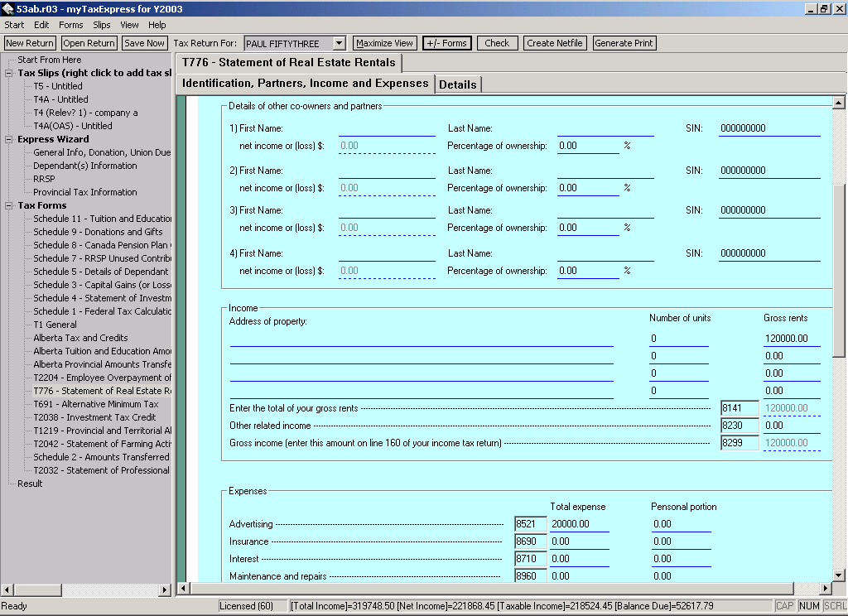The width and height of the screenshot is (848, 616).
Task: Open Schedule 9 - Donations and Gifts
Action: pyautogui.click(x=98, y=232)
